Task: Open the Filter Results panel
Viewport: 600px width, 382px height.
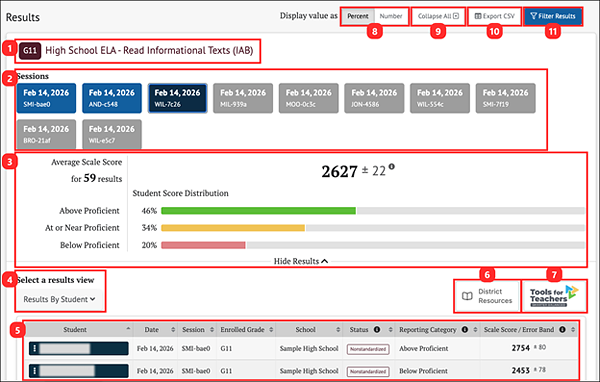Action: (x=553, y=16)
